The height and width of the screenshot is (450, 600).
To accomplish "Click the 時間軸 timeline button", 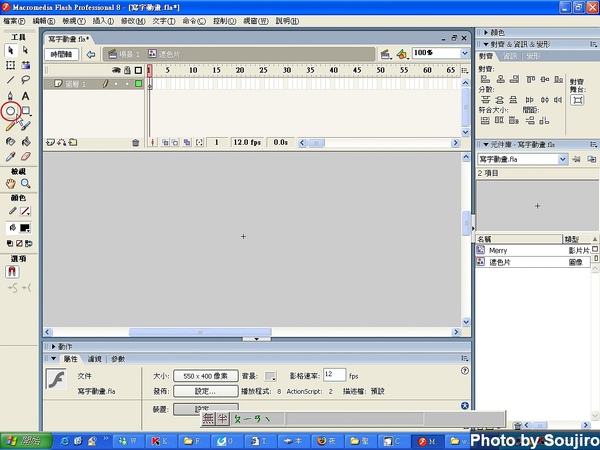I will click(63, 53).
